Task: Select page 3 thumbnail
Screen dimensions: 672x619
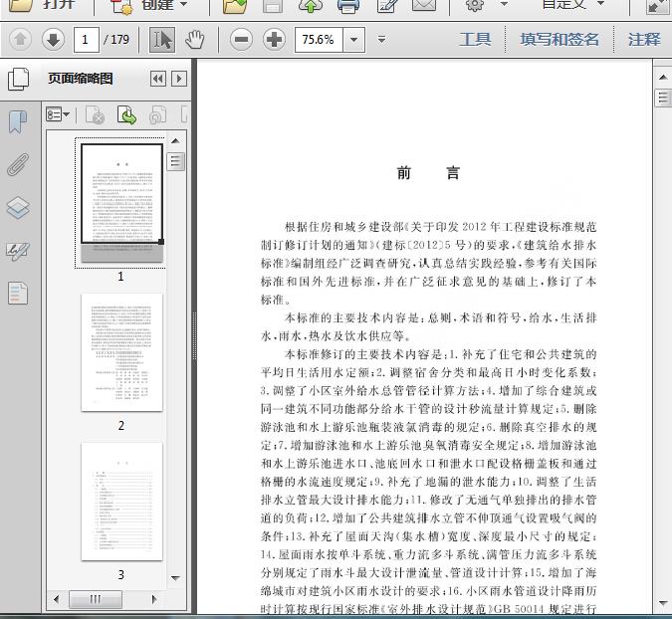Action: (121, 502)
